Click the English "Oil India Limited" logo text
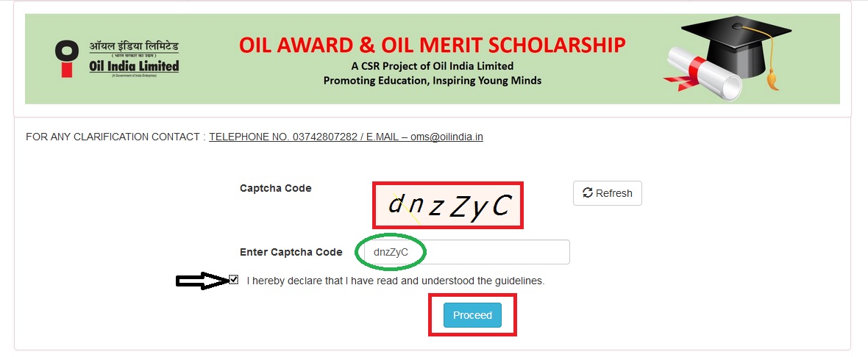 (134, 66)
